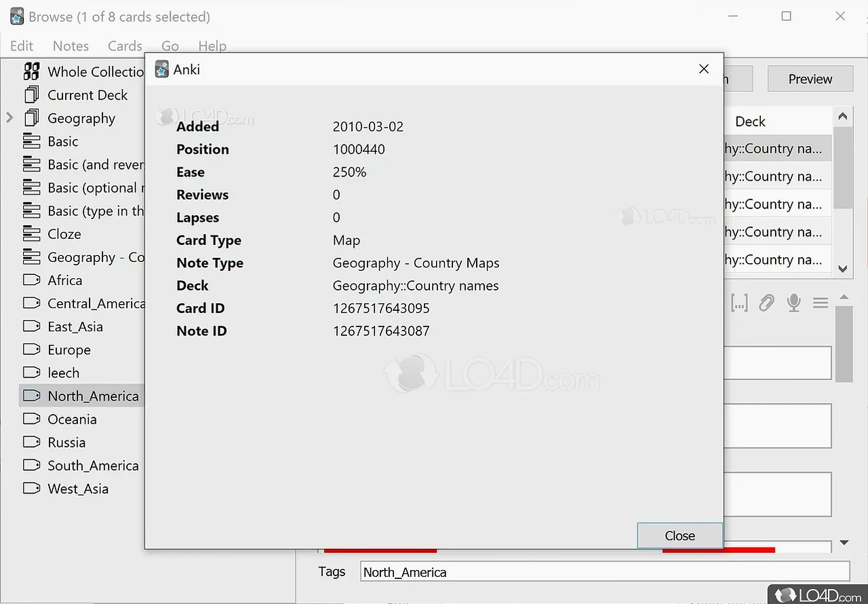The width and height of the screenshot is (868, 604).
Task: Click the Basic note type icon
Action: pos(31,141)
